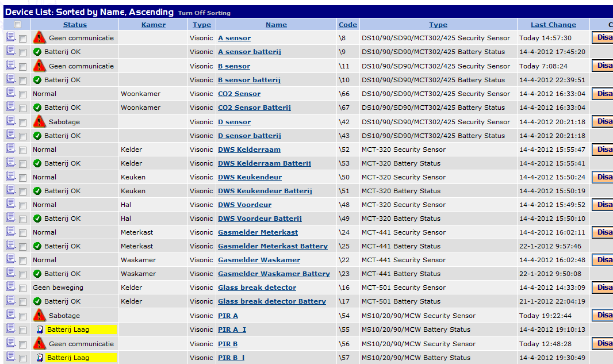Sort by Status column header

(x=75, y=25)
